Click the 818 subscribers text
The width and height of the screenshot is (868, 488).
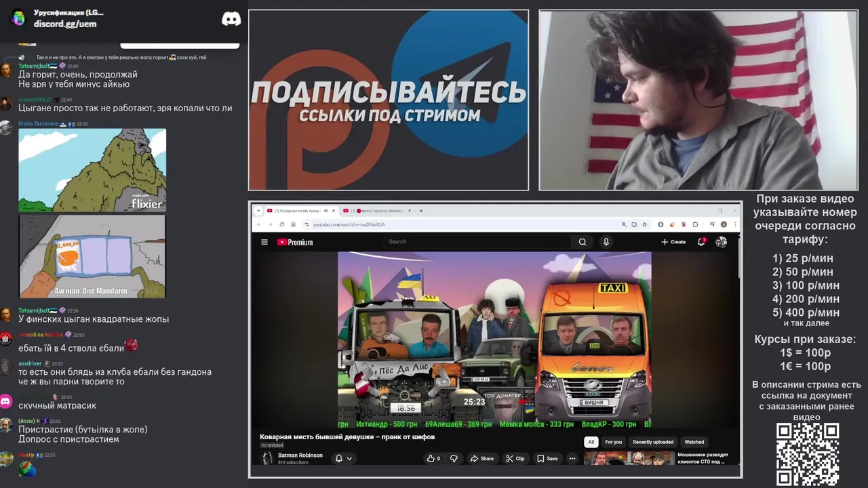pos(293,462)
